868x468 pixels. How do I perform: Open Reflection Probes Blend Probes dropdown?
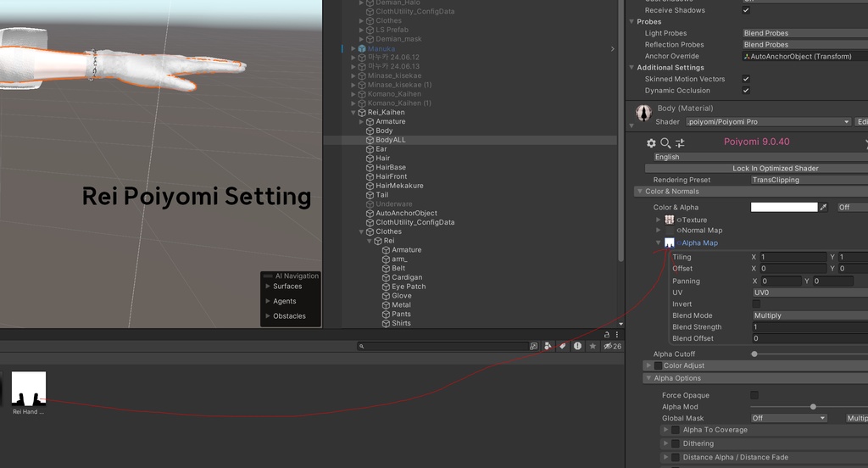pos(805,45)
